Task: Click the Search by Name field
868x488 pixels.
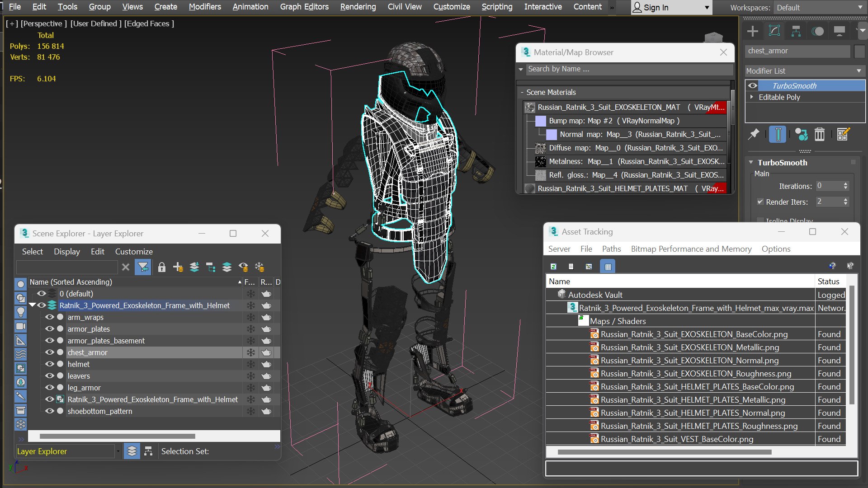Action: pos(629,69)
